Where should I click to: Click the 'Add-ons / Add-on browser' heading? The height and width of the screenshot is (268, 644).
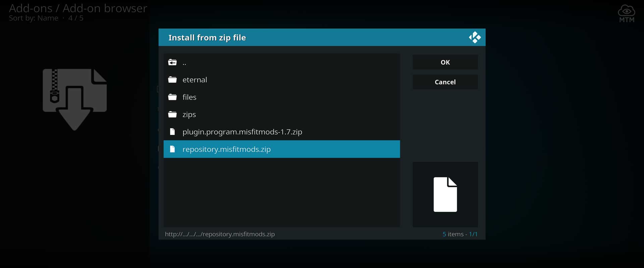click(78, 8)
